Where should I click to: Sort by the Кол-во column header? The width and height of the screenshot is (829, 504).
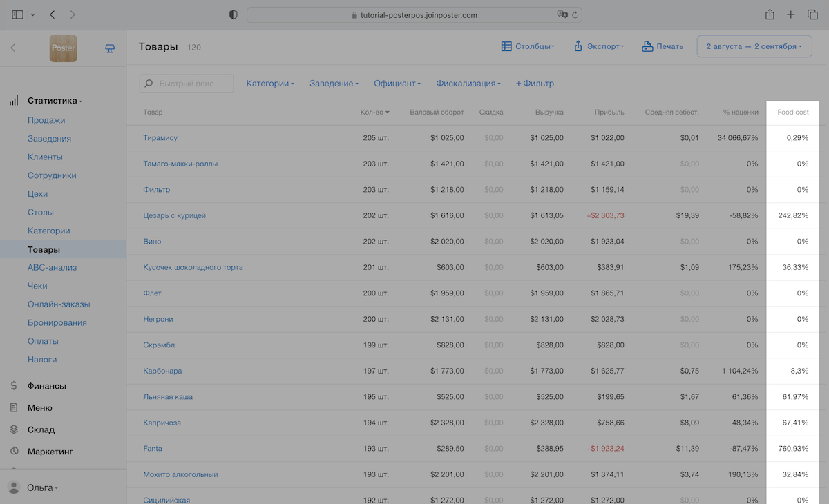pyautogui.click(x=374, y=112)
